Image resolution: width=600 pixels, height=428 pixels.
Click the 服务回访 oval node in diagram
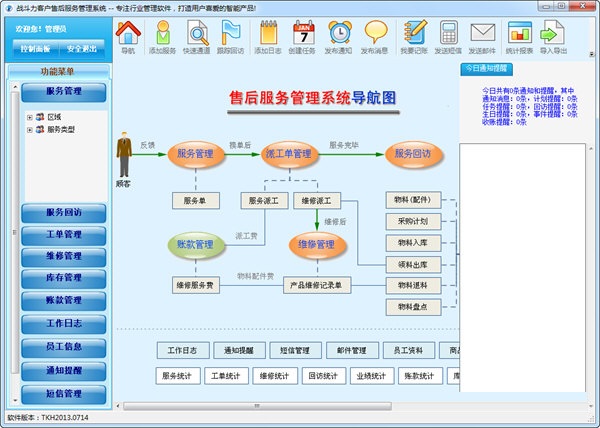pos(413,154)
